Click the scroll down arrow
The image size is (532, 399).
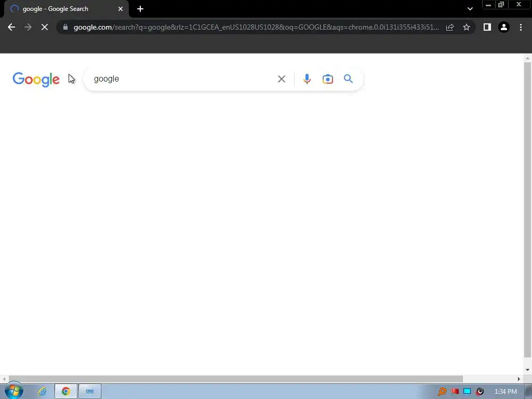click(527, 370)
